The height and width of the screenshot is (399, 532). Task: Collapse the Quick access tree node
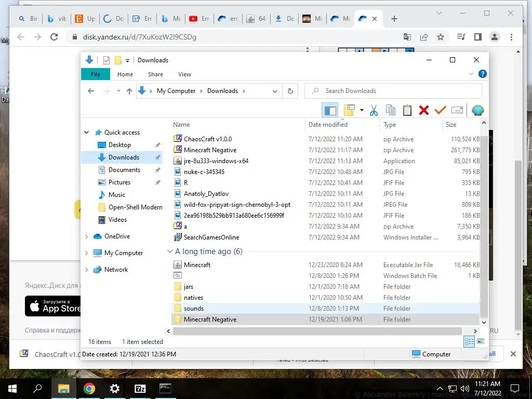(x=87, y=132)
